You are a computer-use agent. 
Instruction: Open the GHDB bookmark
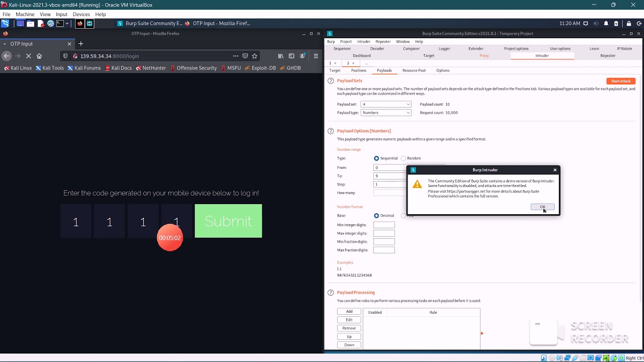(290, 68)
